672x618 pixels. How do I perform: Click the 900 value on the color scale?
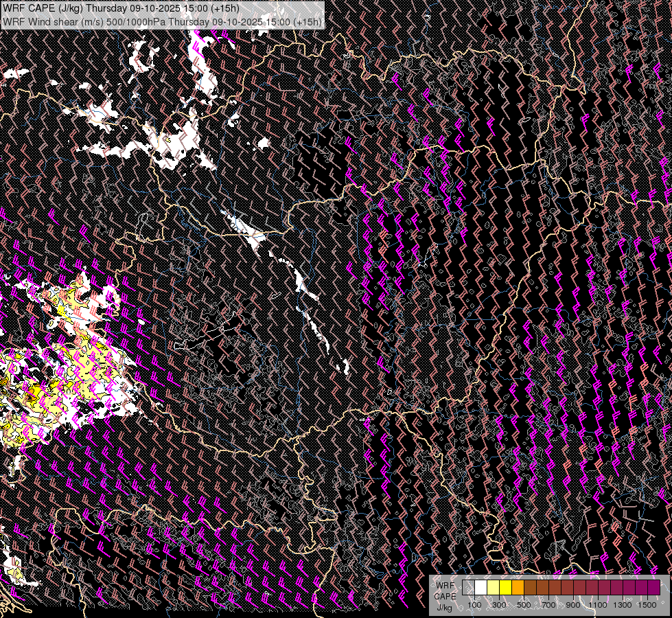573,605
